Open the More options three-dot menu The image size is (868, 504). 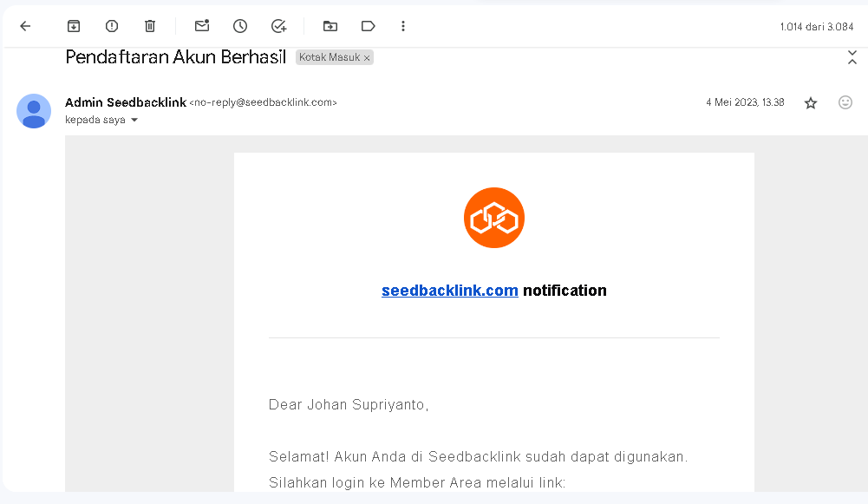click(x=403, y=26)
